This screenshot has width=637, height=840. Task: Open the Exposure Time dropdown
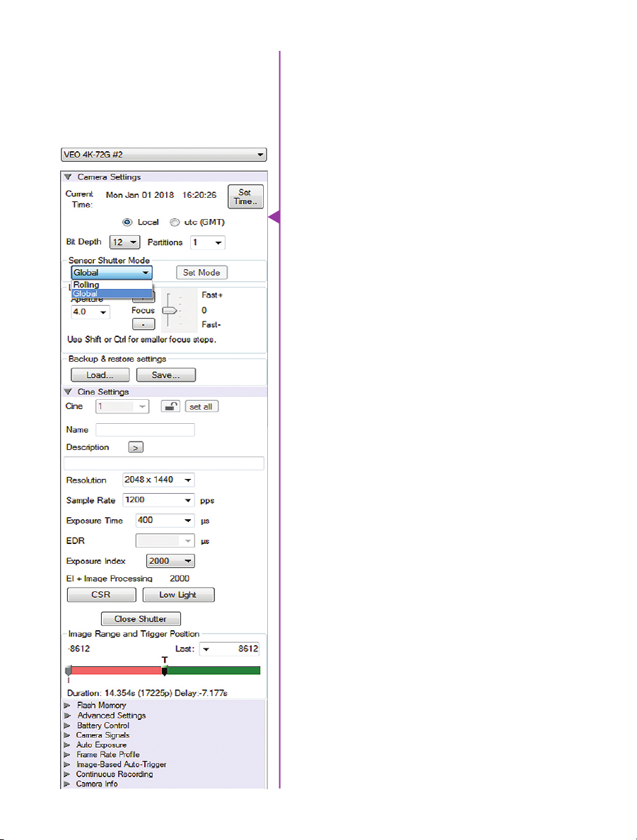pyautogui.click(x=165, y=520)
